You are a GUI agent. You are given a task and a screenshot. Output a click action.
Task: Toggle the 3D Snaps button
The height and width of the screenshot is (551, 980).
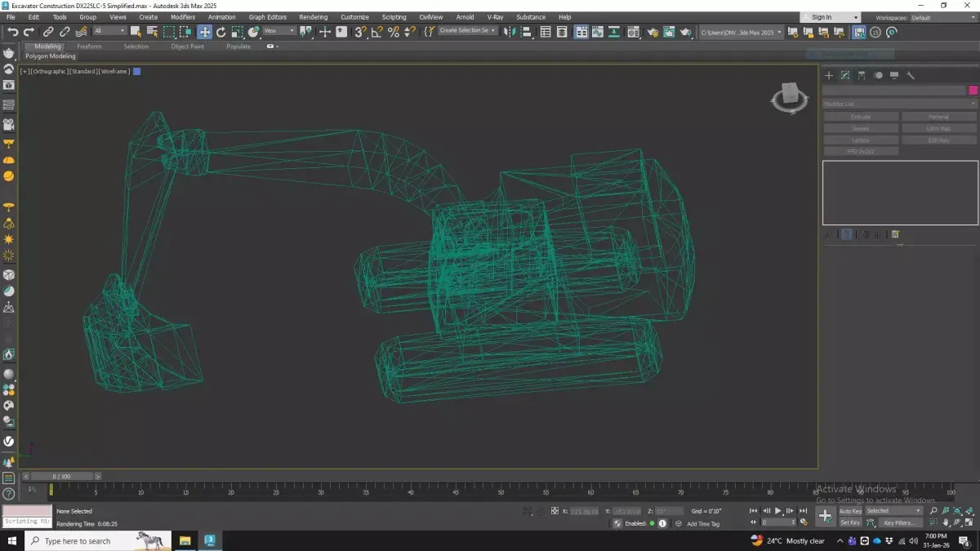(360, 32)
